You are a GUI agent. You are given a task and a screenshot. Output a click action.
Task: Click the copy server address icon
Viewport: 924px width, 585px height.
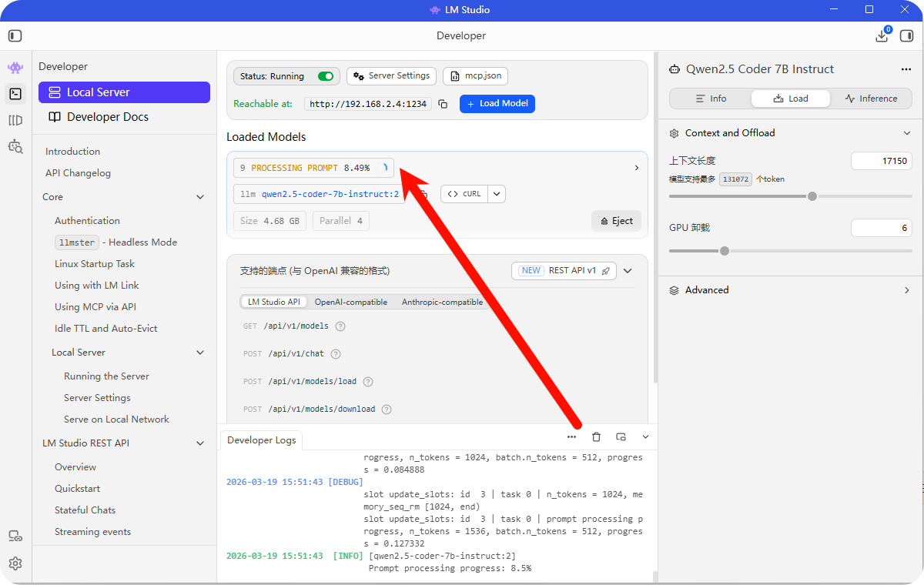[443, 104]
